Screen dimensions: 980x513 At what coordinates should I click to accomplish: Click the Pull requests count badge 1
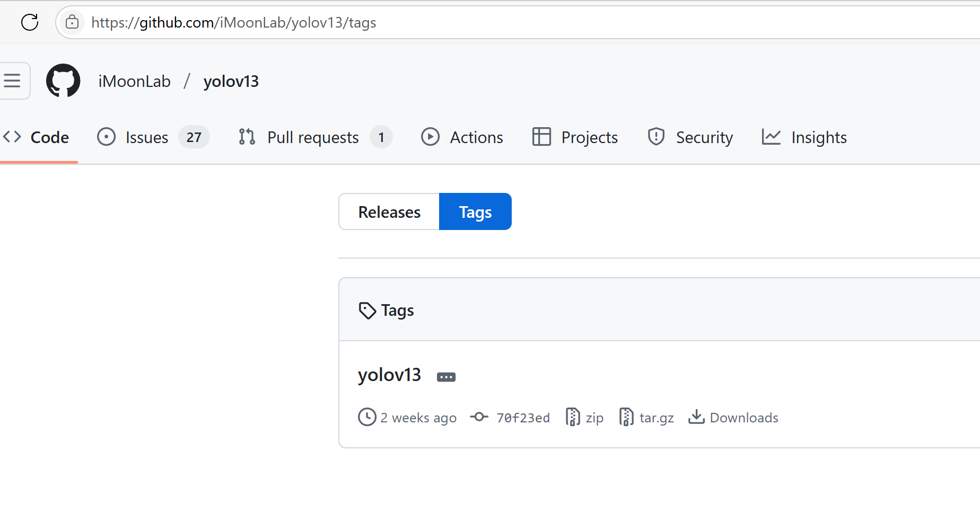tap(381, 137)
